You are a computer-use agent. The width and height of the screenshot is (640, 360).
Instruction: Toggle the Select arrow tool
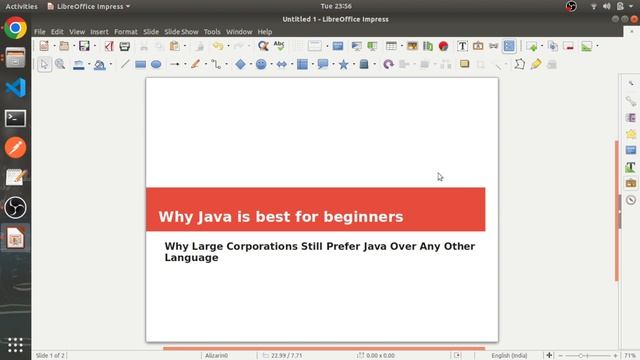tap(44, 64)
